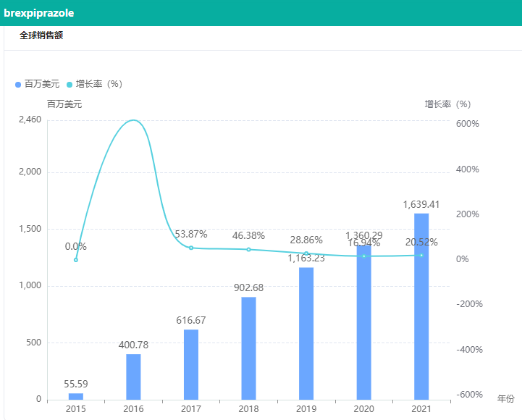
Task: Select the 46.38% growth rate data point
Action: pyautogui.click(x=248, y=249)
